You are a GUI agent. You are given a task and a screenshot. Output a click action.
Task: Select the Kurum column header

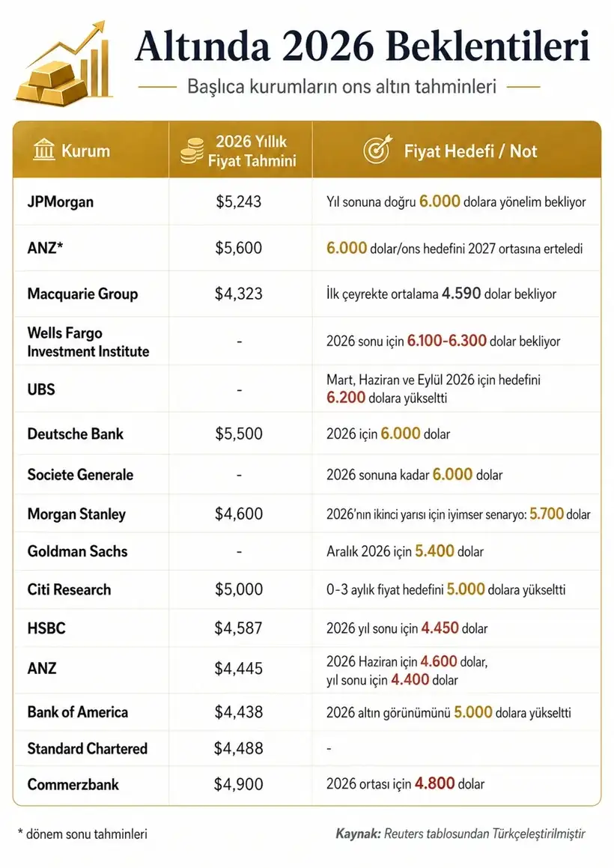tap(85, 151)
